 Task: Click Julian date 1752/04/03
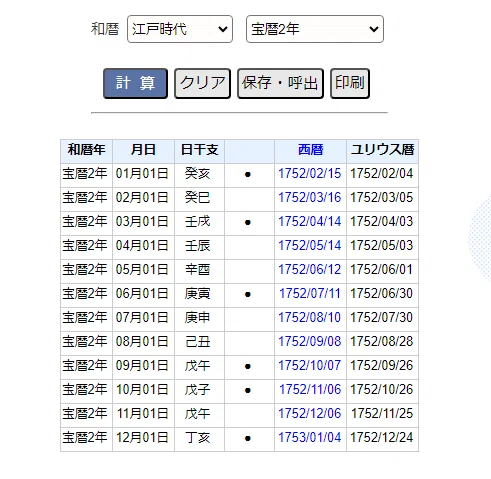click(x=382, y=222)
